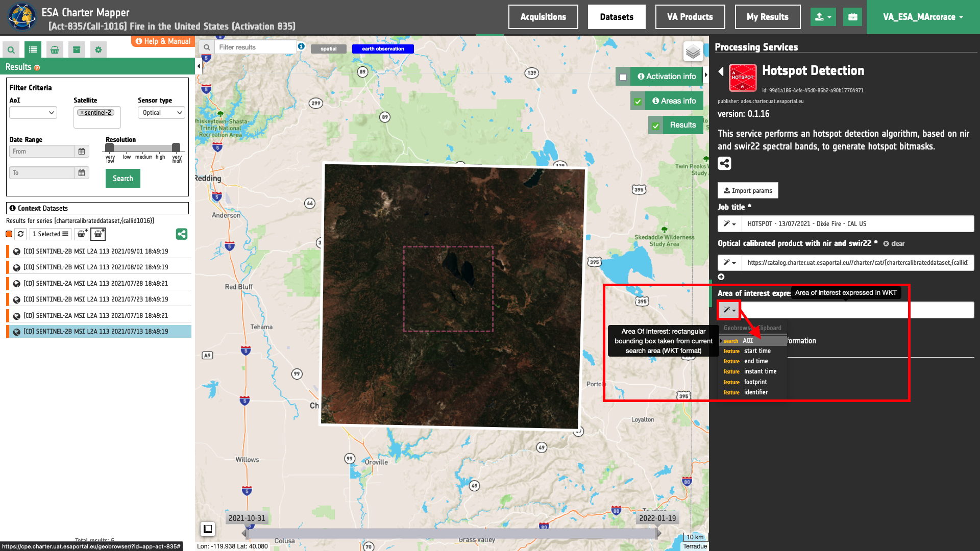Click the ESA Charter Mapper logo
980x551 pixels.
(22, 17)
